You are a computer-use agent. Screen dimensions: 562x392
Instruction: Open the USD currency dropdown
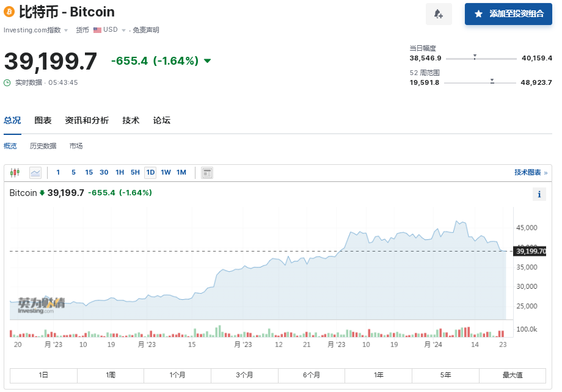[123, 30]
